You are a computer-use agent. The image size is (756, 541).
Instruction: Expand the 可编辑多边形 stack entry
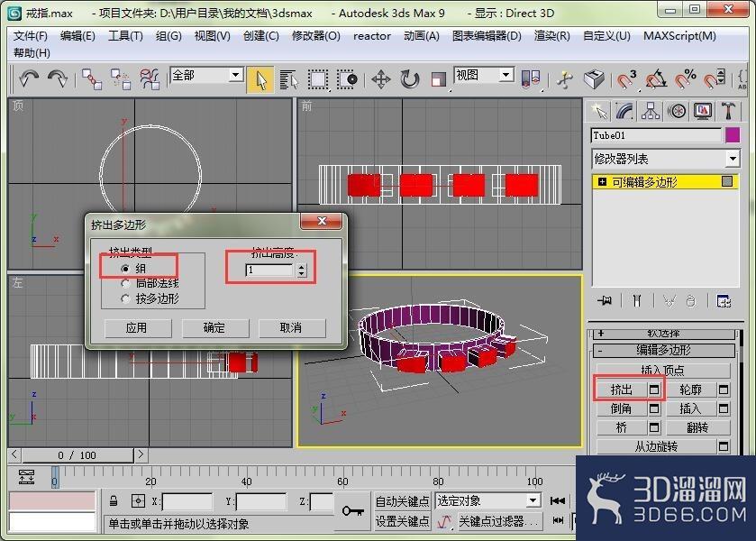tap(602, 182)
